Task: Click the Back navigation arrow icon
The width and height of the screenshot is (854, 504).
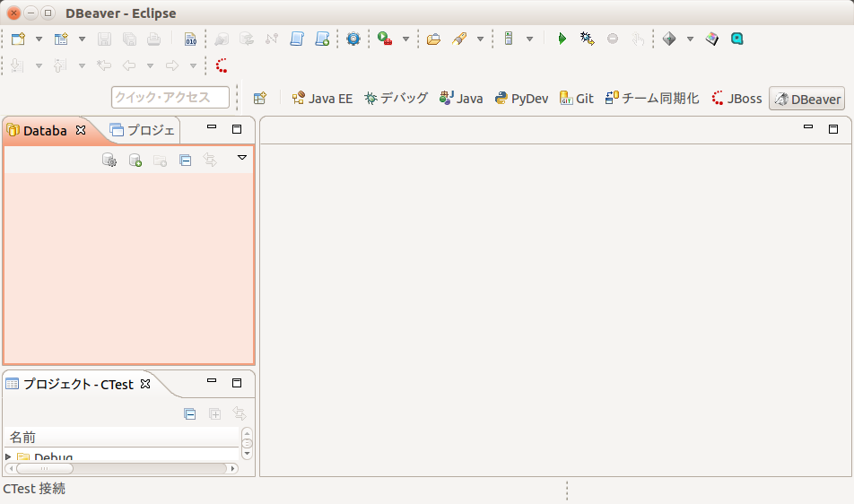Action: tap(129, 65)
